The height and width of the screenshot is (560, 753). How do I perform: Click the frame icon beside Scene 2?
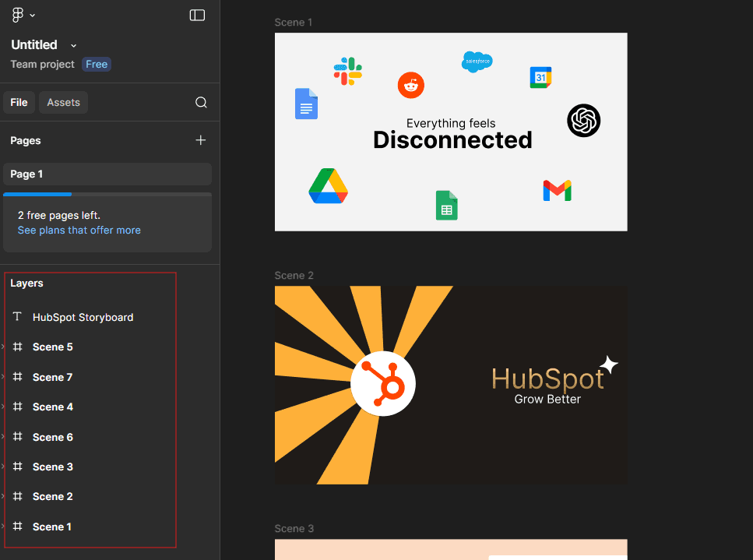[17, 496]
